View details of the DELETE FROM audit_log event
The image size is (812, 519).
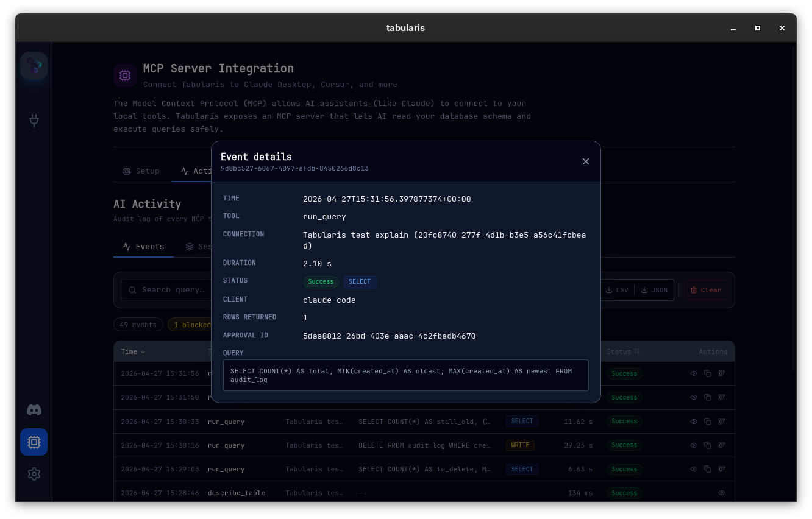693,445
